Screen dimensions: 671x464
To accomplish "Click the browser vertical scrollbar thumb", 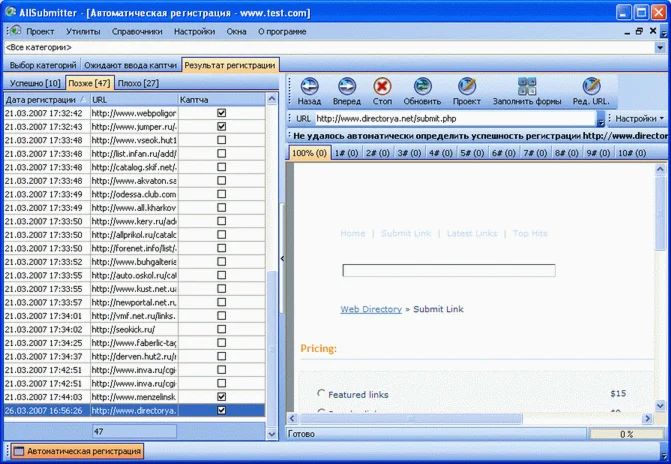I will click(x=660, y=213).
